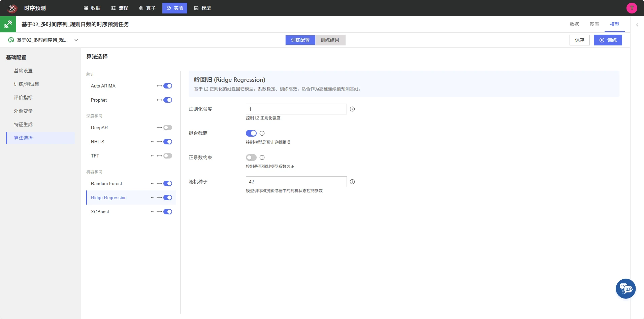
Task: Click the double-arrow icon in Auto ARIMA row
Action: tap(159, 86)
